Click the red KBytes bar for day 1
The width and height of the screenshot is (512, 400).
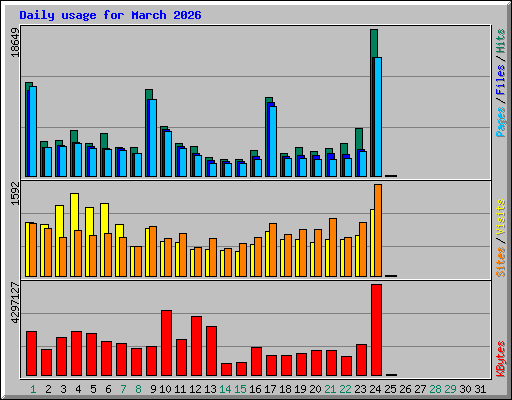pyautogui.click(x=31, y=353)
